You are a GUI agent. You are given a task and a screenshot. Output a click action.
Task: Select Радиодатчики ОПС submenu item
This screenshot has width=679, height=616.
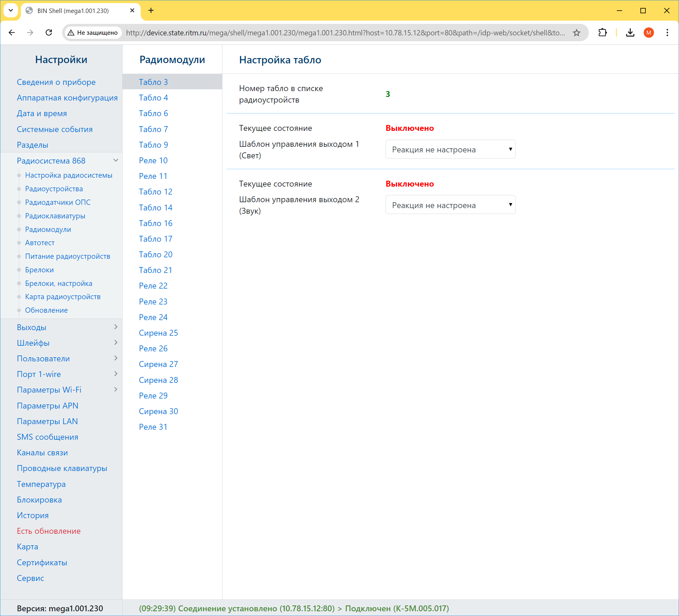[58, 202]
